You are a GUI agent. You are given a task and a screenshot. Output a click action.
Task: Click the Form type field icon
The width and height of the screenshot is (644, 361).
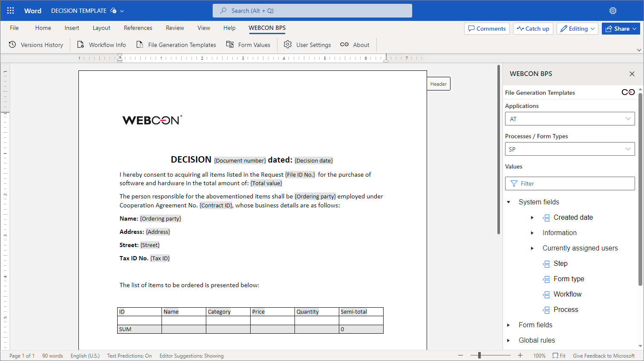pos(546,279)
